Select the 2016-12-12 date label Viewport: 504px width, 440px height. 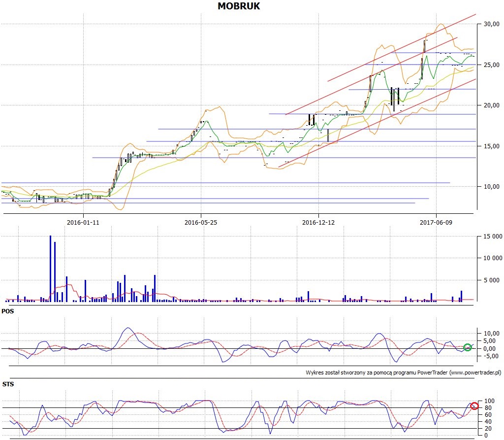[318, 222]
